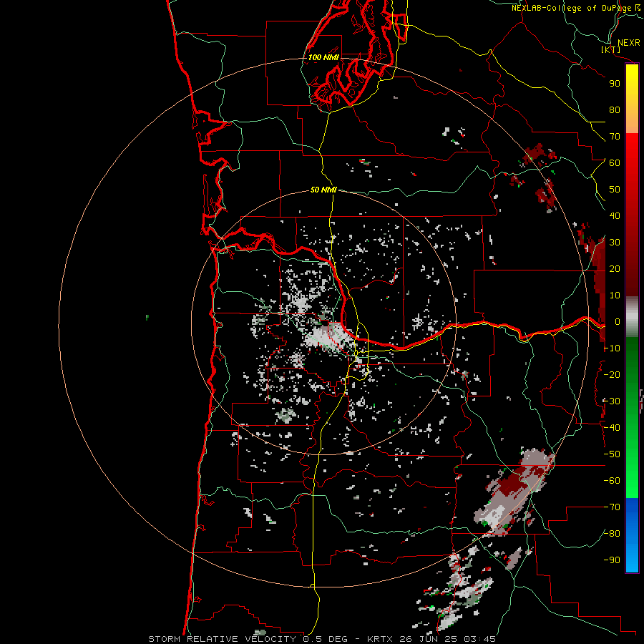
Task: Click the -60 scale value
Action: coord(612,481)
